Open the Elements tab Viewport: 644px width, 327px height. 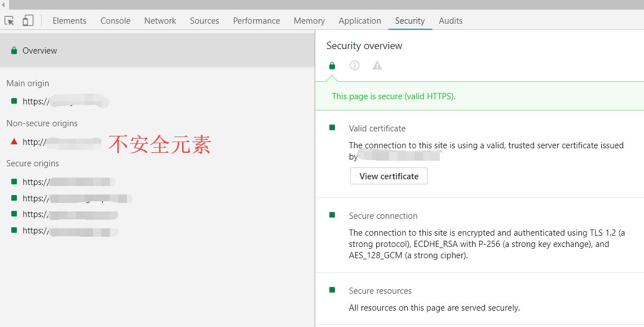coord(69,21)
